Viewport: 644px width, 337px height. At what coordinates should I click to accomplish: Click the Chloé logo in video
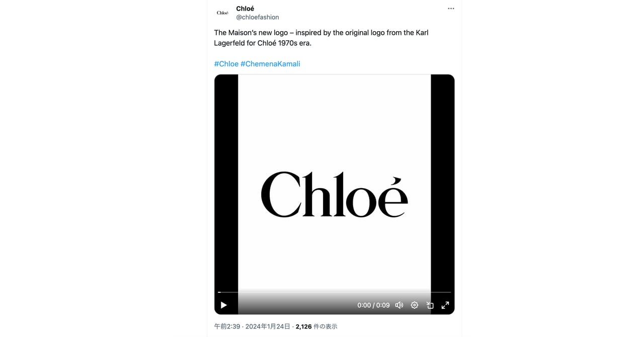click(334, 195)
